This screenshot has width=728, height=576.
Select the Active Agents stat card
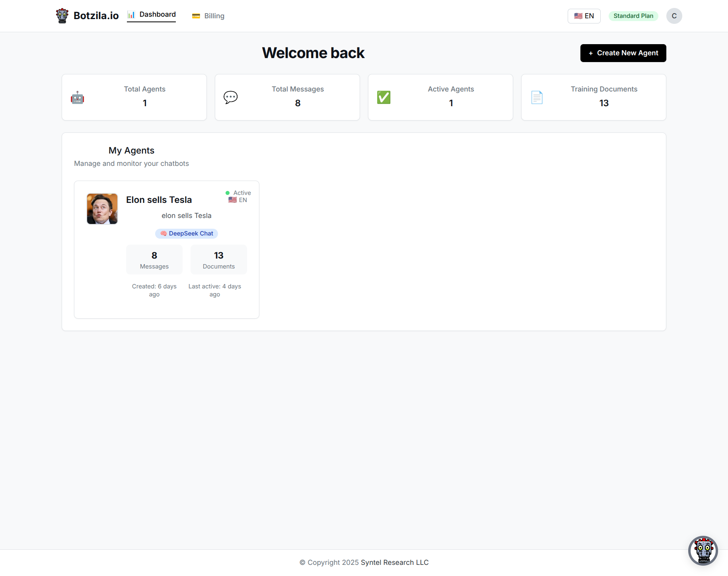[440, 97]
